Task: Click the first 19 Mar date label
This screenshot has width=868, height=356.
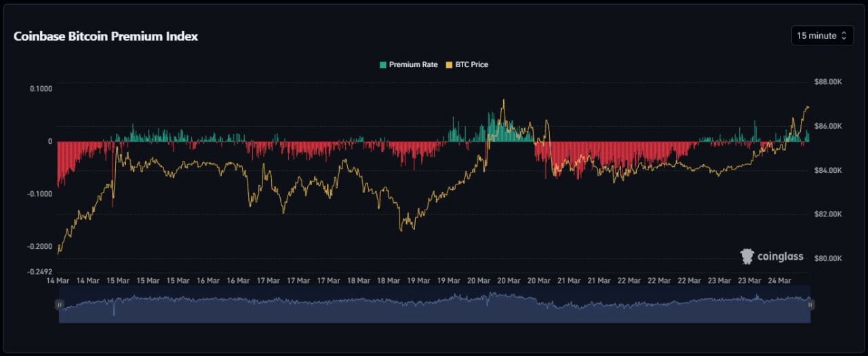Action: click(x=418, y=280)
